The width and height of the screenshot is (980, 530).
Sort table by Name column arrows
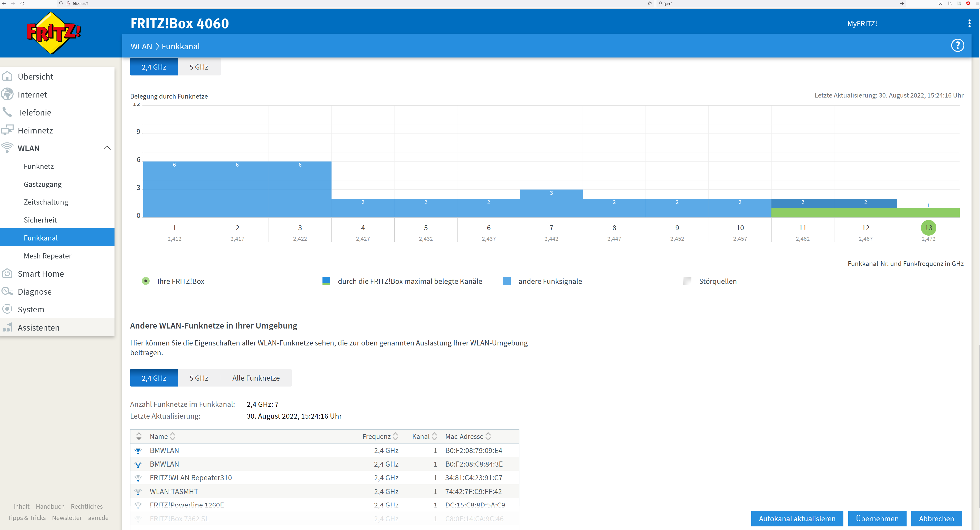click(172, 437)
